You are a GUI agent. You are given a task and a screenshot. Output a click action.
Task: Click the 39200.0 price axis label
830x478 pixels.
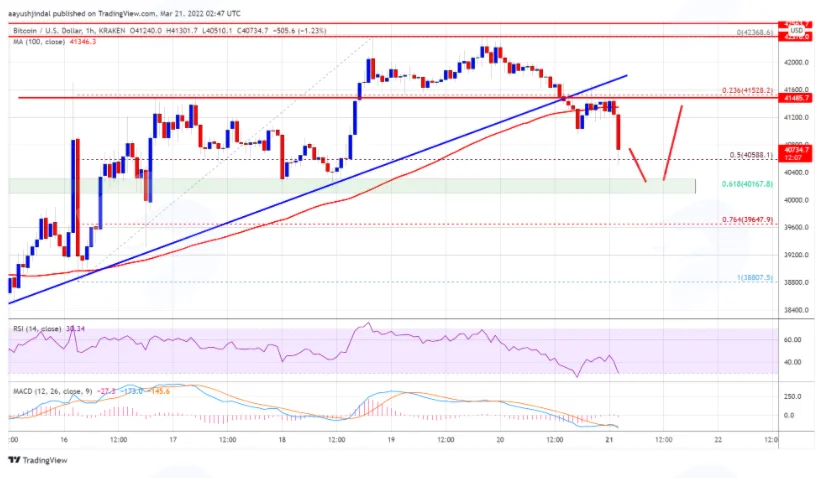tap(796, 255)
